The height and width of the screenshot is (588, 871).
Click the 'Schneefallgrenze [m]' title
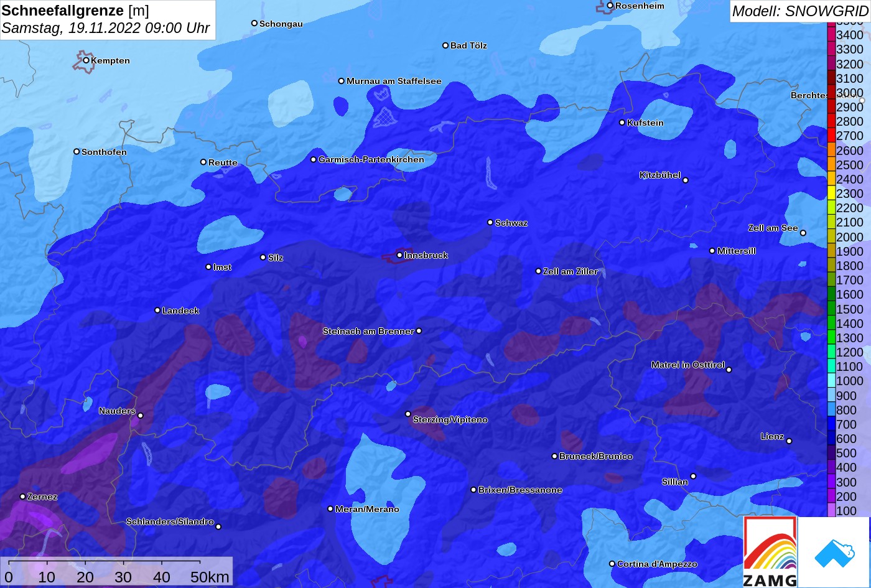coord(75,11)
